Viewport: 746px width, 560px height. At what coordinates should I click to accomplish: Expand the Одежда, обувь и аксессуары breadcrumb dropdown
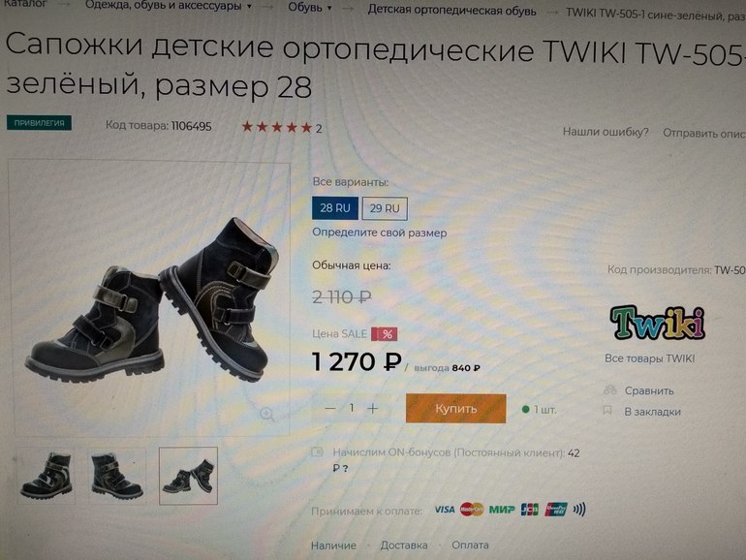pos(249,7)
